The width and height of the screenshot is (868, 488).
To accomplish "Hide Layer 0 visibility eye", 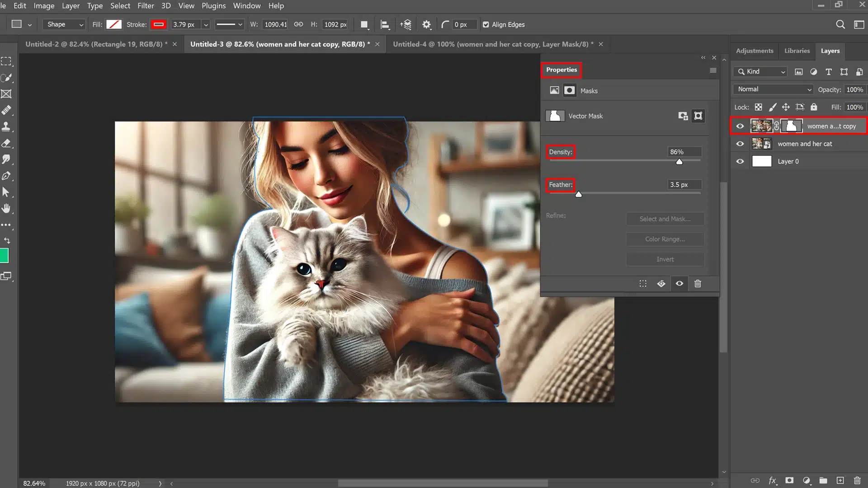I will [x=740, y=161].
